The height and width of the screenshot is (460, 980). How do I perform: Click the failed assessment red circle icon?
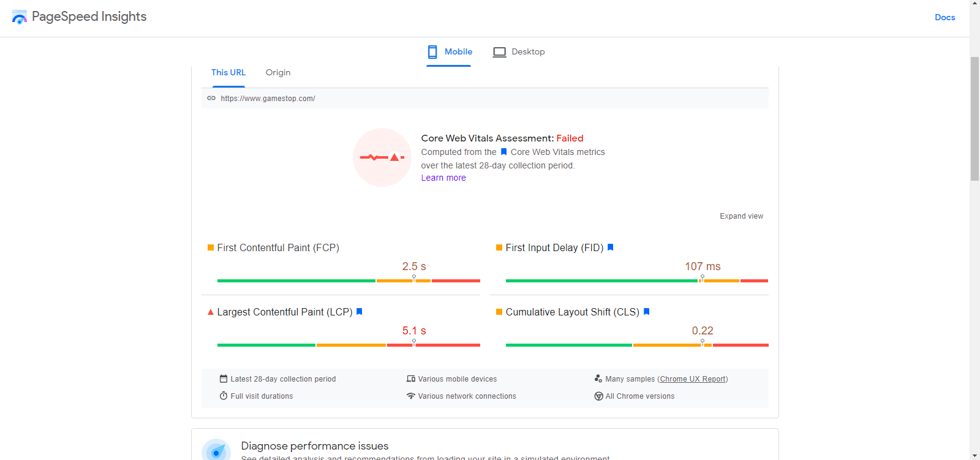pyautogui.click(x=382, y=157)
